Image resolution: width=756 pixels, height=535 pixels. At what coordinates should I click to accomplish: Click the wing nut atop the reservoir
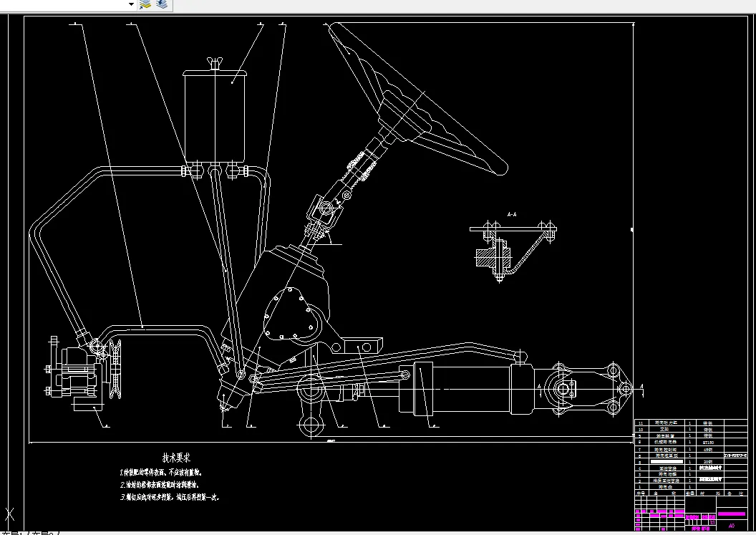coord(215,63)
